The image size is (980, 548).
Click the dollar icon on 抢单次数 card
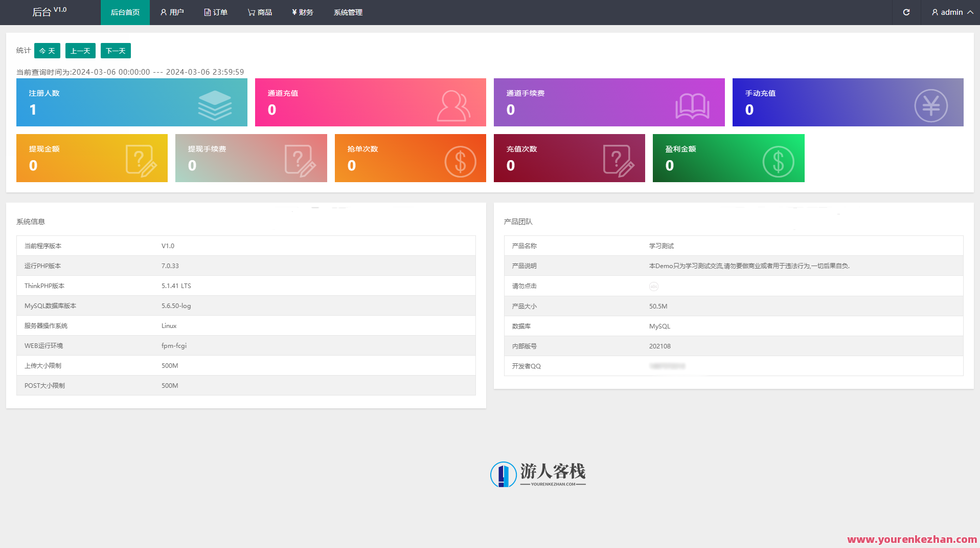pyautogui.click(x=460, y=162)
